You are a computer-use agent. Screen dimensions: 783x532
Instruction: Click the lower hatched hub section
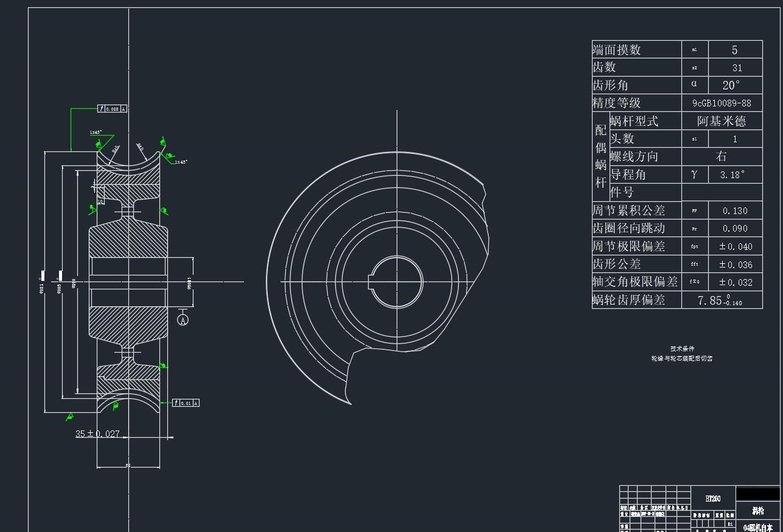point(128,322)
